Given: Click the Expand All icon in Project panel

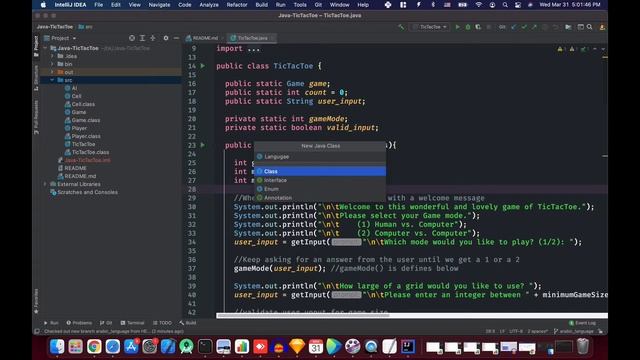Looking at the screenshot, I should [x=142, y=38].
